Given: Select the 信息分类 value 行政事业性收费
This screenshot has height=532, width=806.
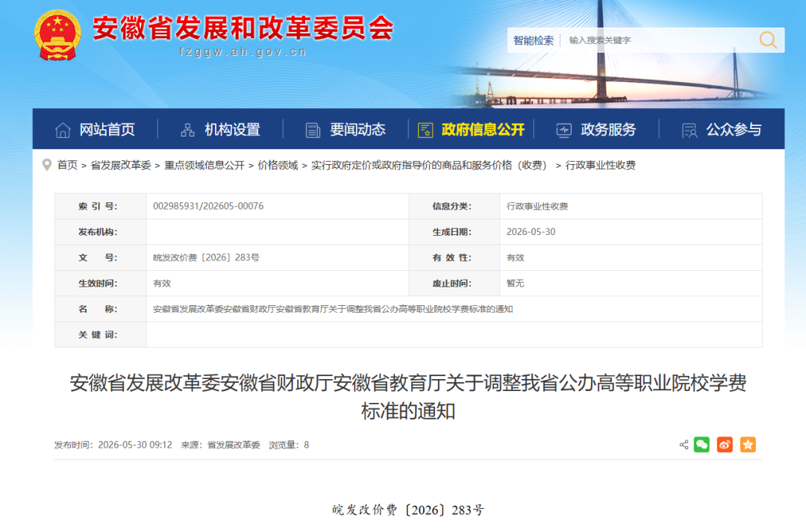Looking at the screenshot, I should pos(537,206).
